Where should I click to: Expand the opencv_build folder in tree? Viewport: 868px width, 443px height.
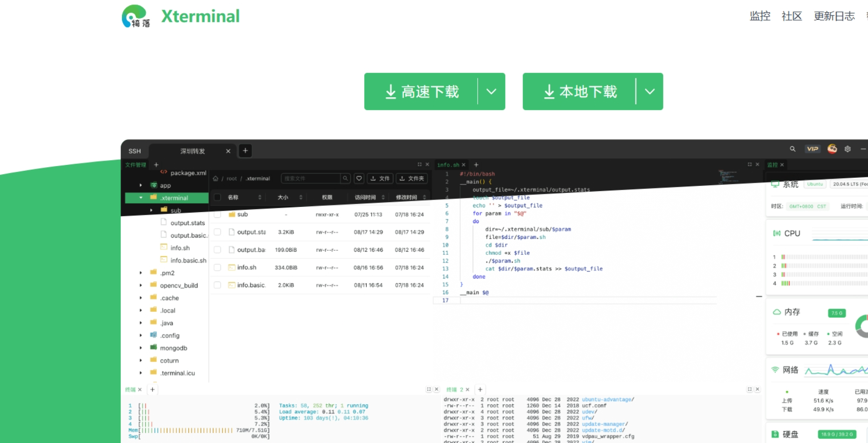click(141, 285)
